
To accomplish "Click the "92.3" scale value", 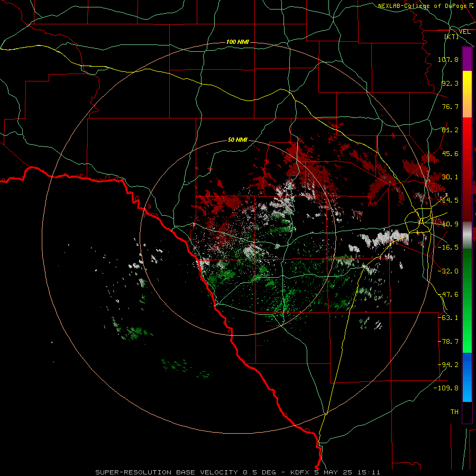I will coord(450,83).
